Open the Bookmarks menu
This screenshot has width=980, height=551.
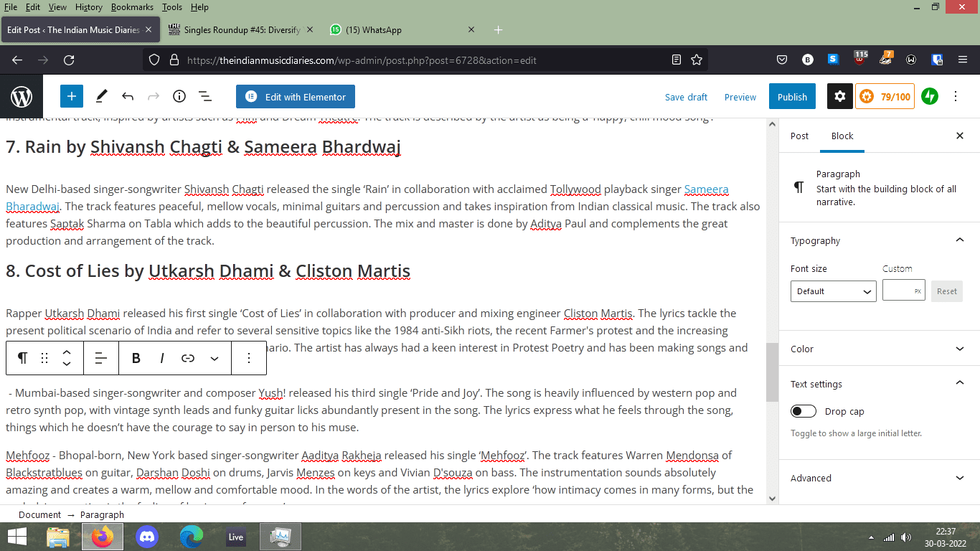[133, 6]
